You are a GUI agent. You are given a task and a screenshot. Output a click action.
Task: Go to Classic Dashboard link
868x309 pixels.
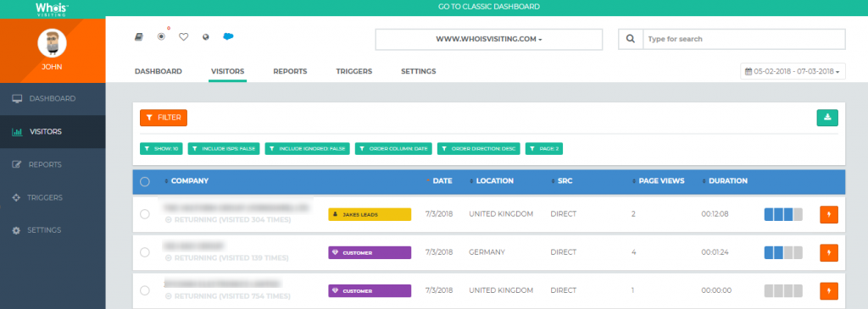489,7
